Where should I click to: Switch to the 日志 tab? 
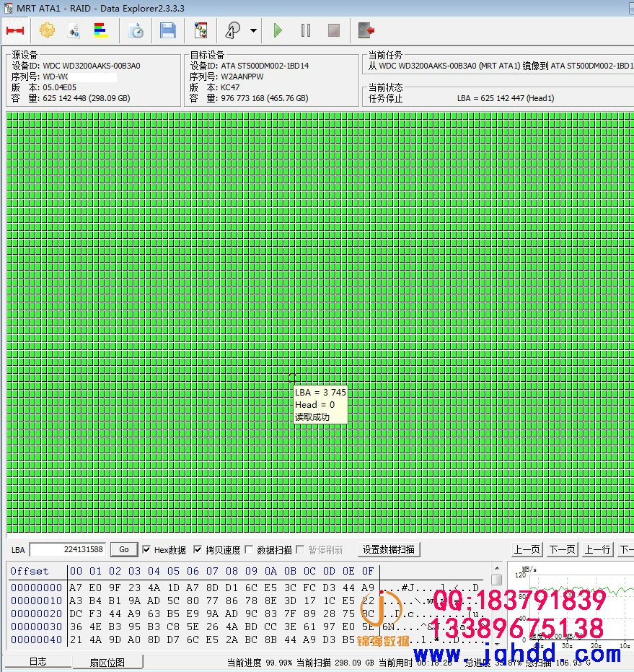38,662
